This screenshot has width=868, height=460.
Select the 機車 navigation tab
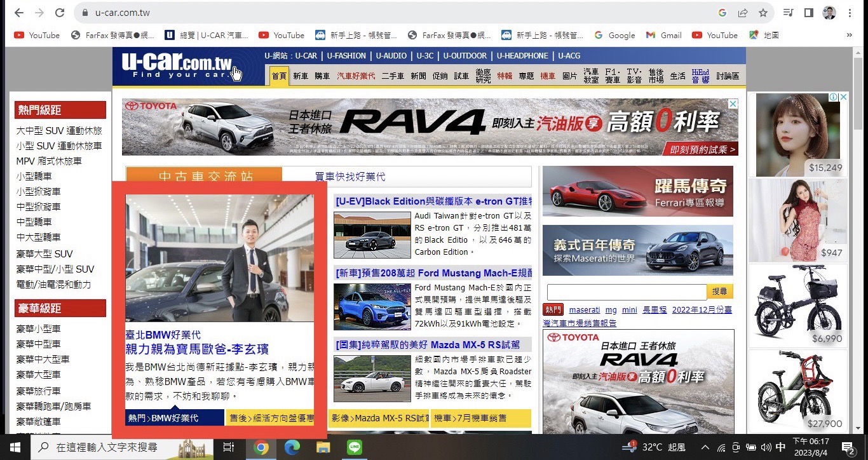pos(548,76)
